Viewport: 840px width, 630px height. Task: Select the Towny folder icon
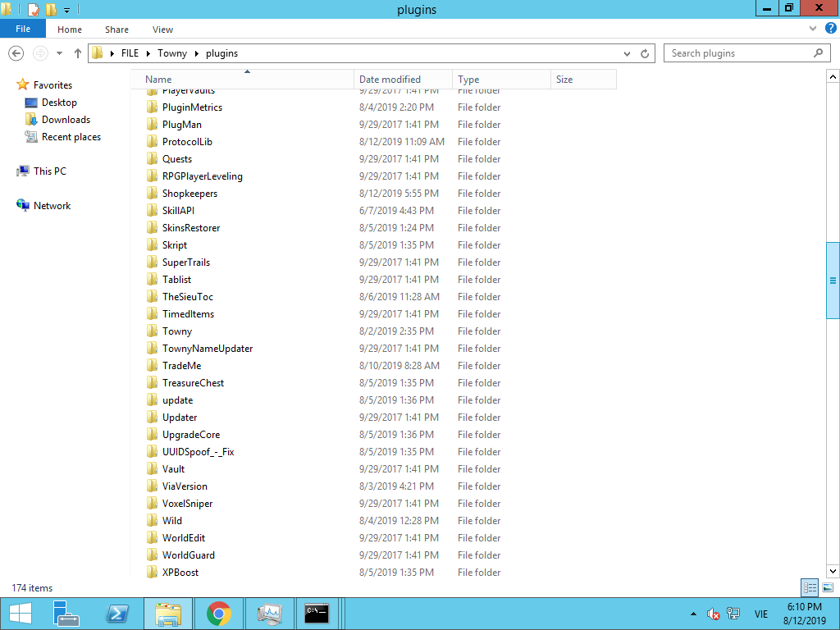152,331
